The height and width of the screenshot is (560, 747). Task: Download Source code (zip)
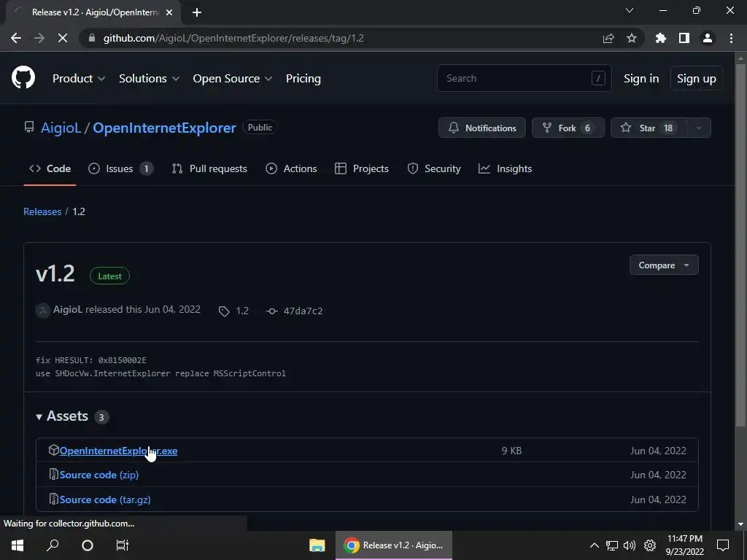pyautogui.click(x=99, y=475)
